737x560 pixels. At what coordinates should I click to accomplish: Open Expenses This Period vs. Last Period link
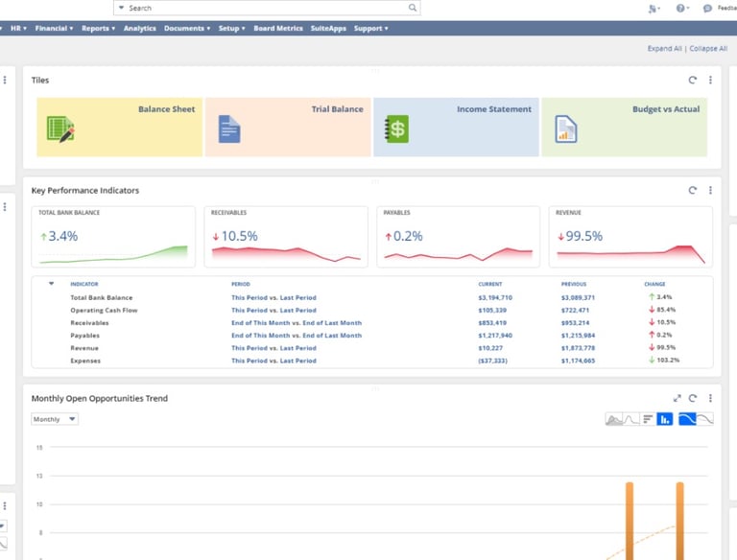pos(273,361)
